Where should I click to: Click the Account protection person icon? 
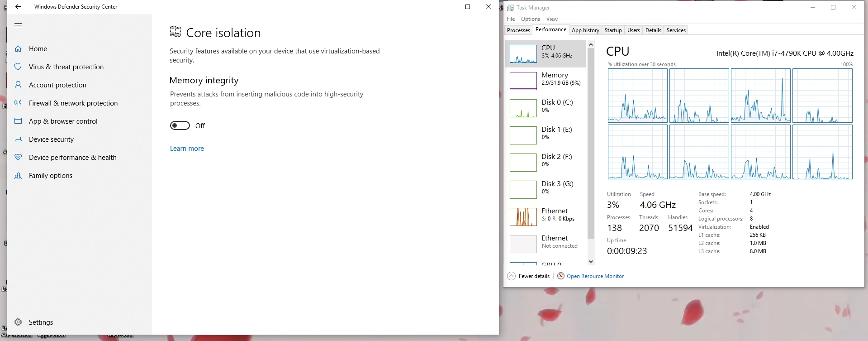pyautogui.click(x=18, y=85)
